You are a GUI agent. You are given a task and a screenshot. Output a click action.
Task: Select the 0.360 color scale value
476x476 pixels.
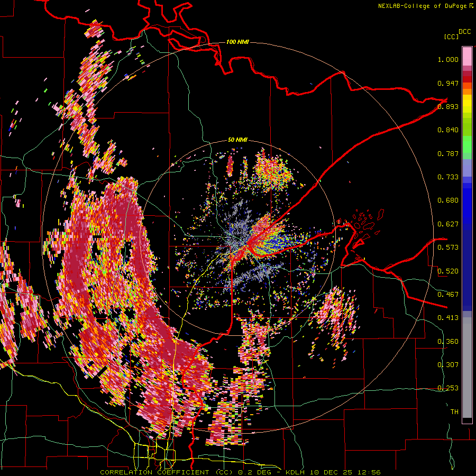[448, 342]
